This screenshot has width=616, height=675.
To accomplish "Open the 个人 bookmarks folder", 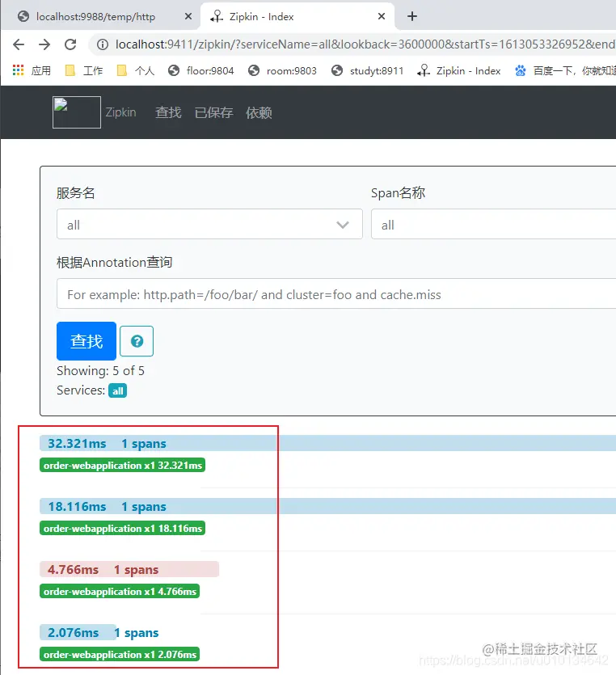I will tap(136, 70).
